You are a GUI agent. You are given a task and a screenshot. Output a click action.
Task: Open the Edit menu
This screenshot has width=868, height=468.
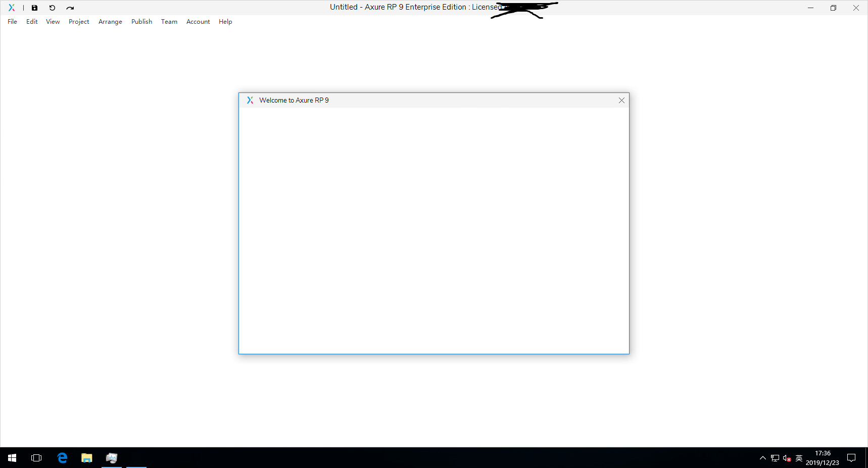(x=32, y=22)
